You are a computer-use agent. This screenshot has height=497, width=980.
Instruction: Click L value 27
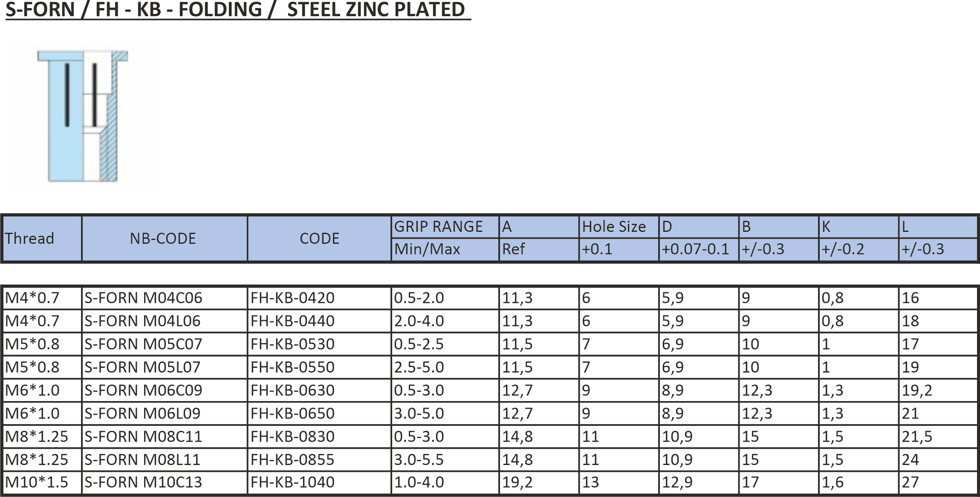[x=938, y=482]
